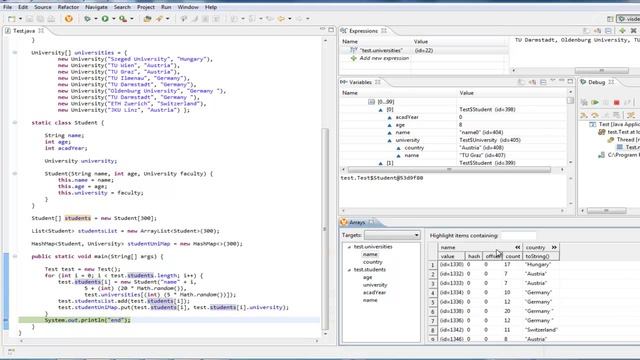The width and height of the screenshot is (640, 360).
Task: Click the Expressions detail pane horizontal scrollbar
Action: pos(601,70)
